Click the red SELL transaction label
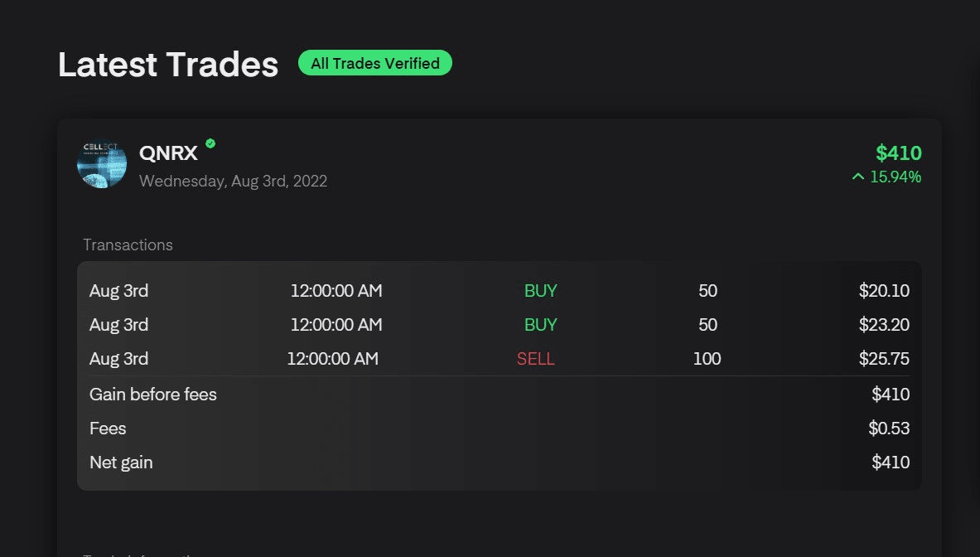Screen dimensions: 980x557 535,359
